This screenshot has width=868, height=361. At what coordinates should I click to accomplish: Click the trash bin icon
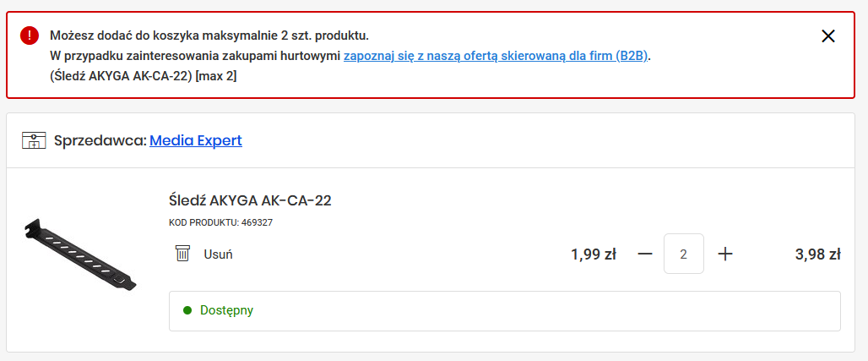[182, 254]
